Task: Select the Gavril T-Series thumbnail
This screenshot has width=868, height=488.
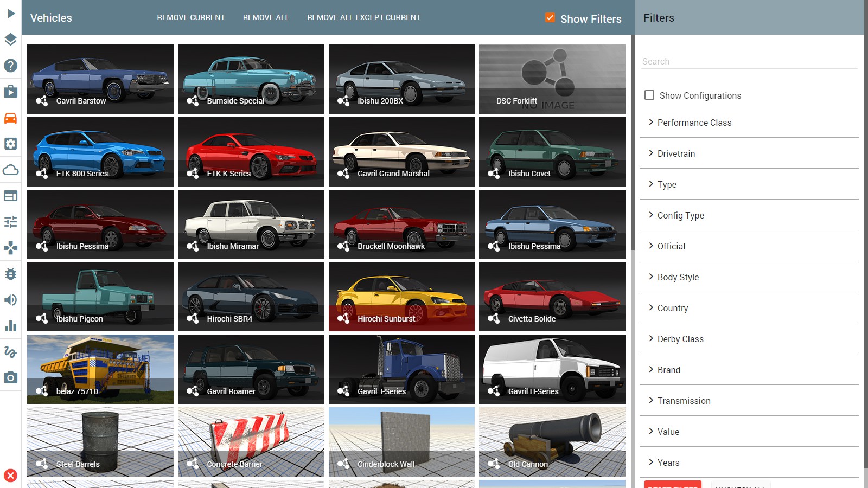Action: 401,369
